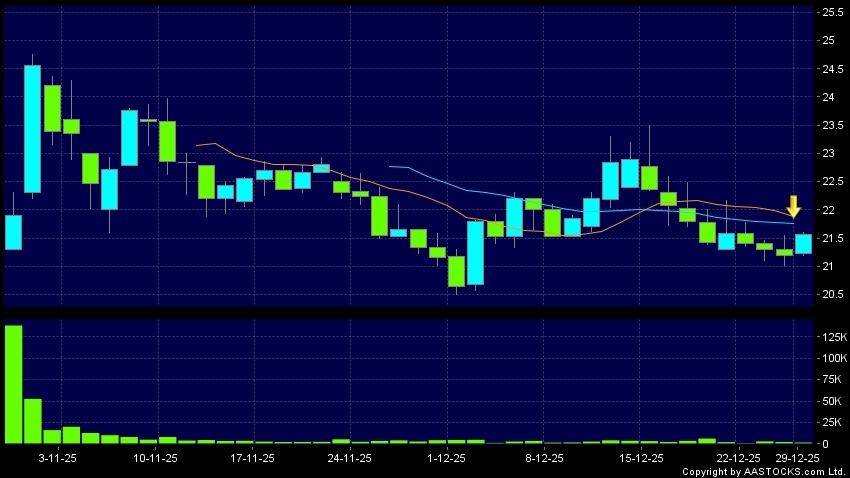The width and height of the screenshot is (850, 478).
Task: Click the 10-11-25 date label
Action: (x=155, y=458)
